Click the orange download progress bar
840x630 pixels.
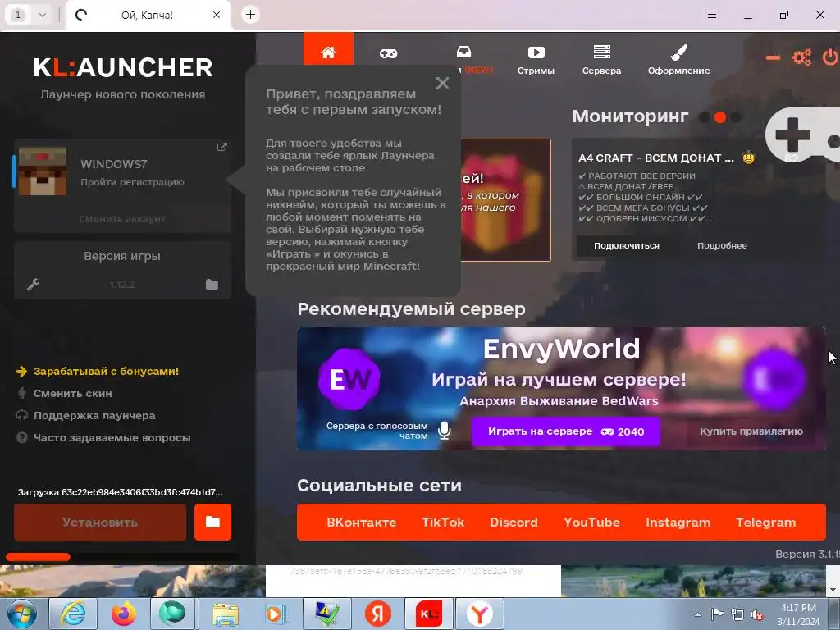(x=38, y=557)
